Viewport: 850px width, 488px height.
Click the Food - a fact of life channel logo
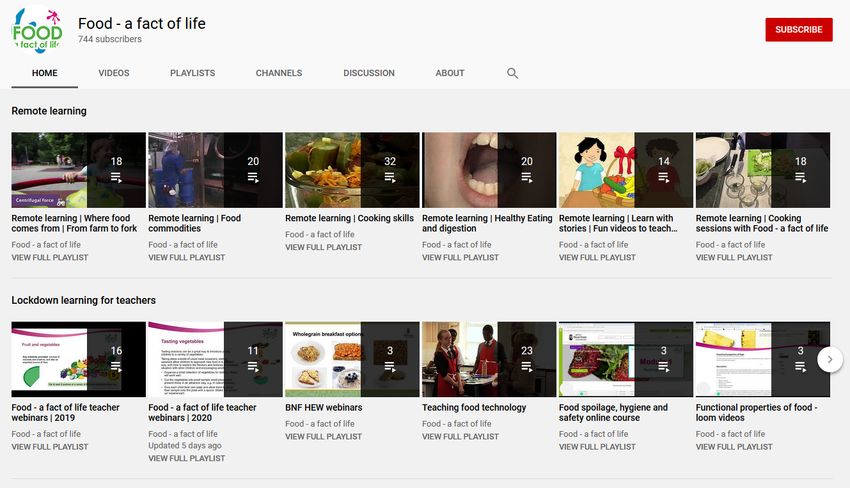(36, 30)
